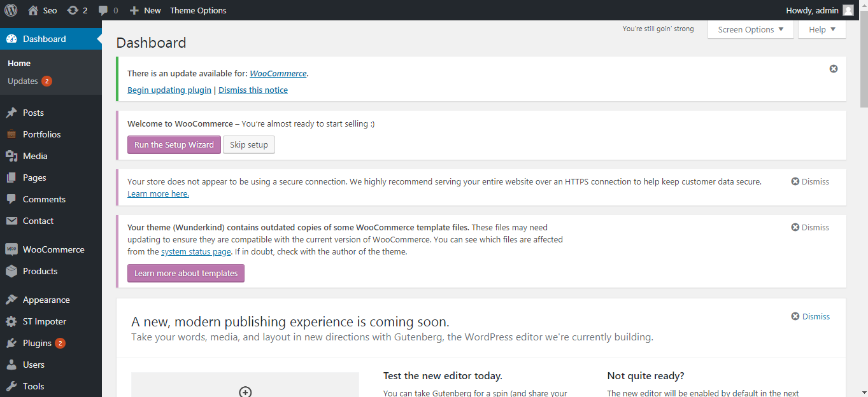Image resolution: width=868 pixels, height=397 pixels.
Task: Dismiss the outdated template files notice
Action: click(x=810, y=227)
